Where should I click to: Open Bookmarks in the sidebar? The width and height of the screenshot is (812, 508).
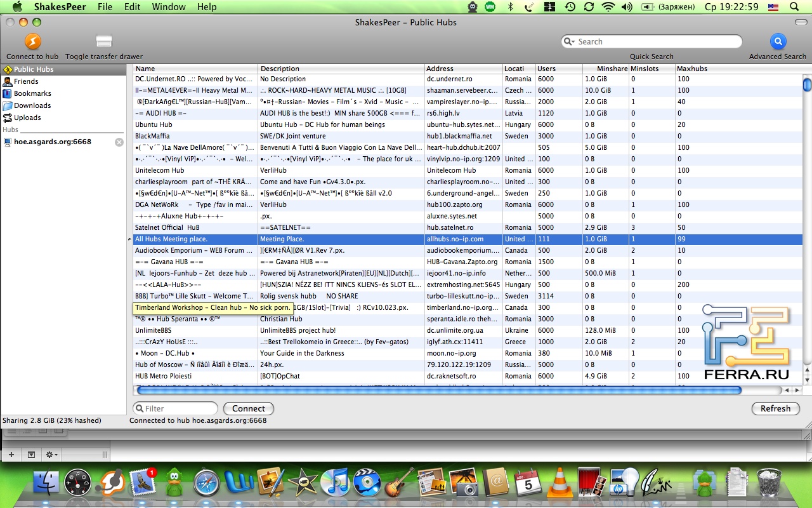click(32, 93)
